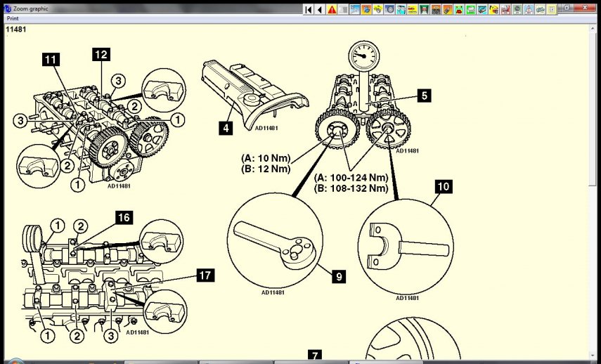601x364 pixels.
Task: Click the blue landscape picture toolbar icon
Action: [354, 10]
